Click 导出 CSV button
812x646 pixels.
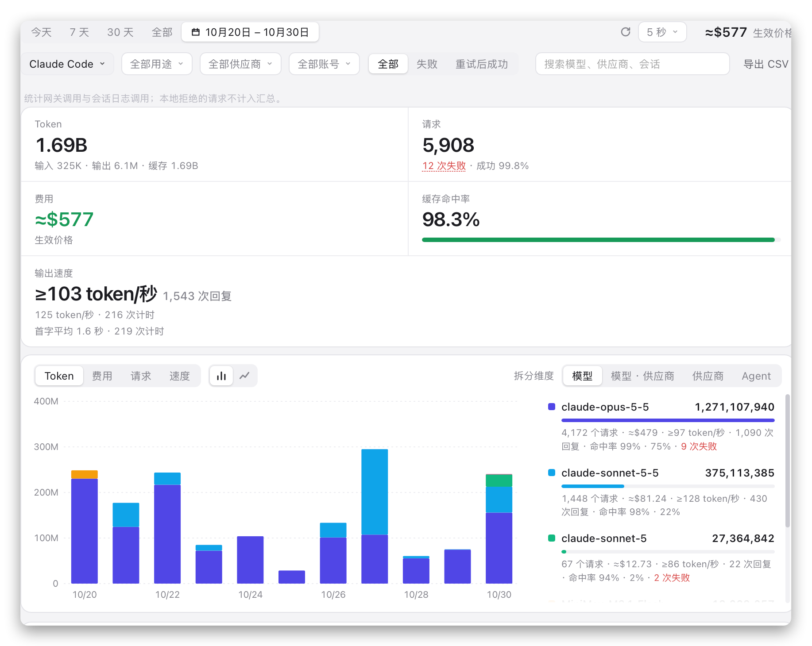click(x=766, y=64)
